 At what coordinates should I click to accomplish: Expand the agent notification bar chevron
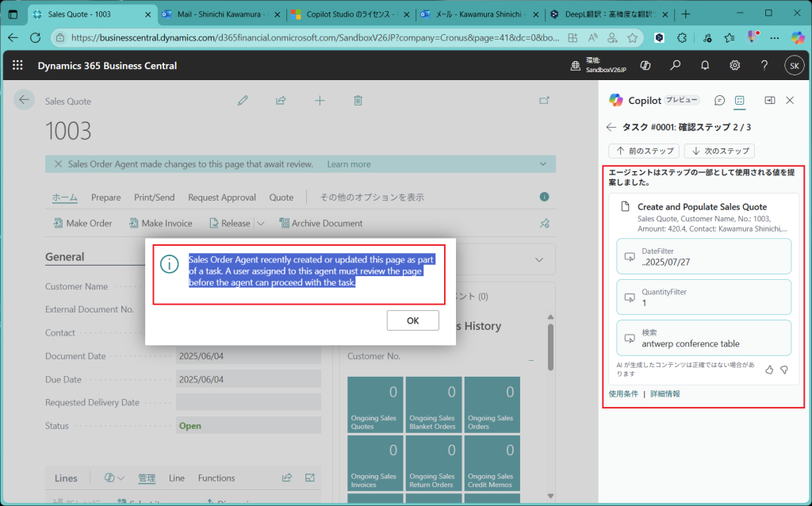[542, 164]
